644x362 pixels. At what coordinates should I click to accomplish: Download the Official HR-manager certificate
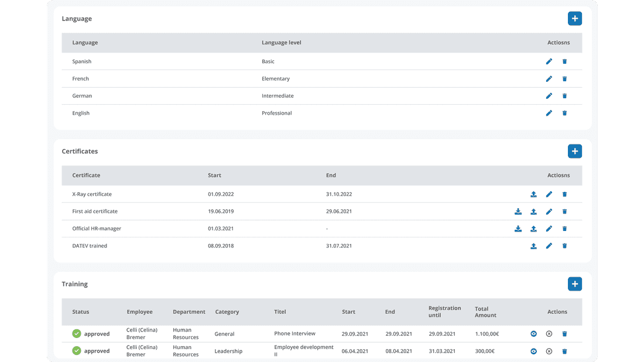(x=518, y=228)
